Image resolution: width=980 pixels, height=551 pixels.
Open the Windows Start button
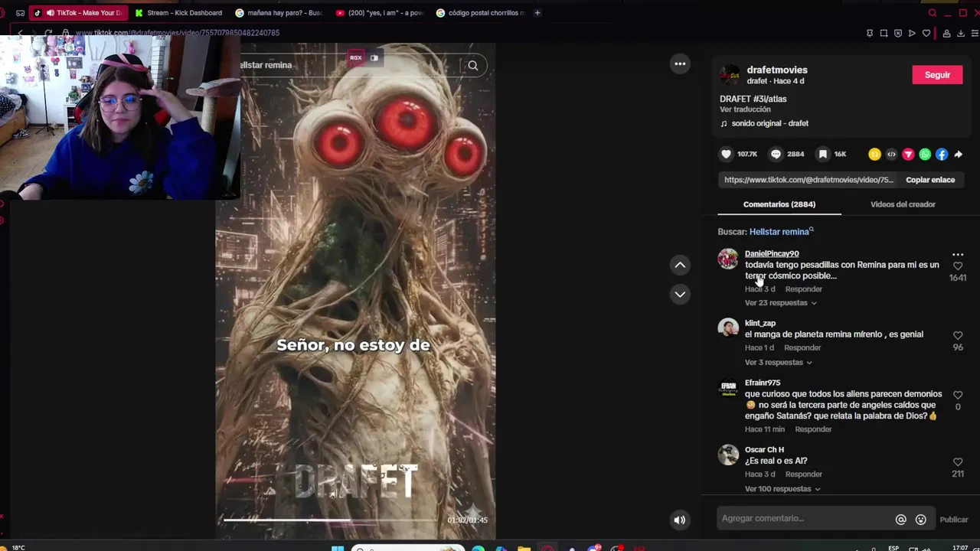338,548
